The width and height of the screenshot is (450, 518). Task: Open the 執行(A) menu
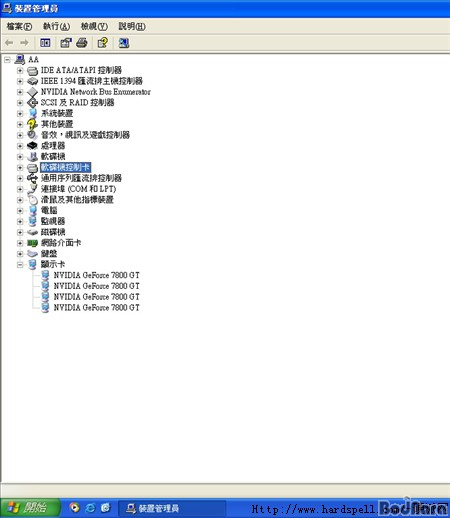[56, 26]
